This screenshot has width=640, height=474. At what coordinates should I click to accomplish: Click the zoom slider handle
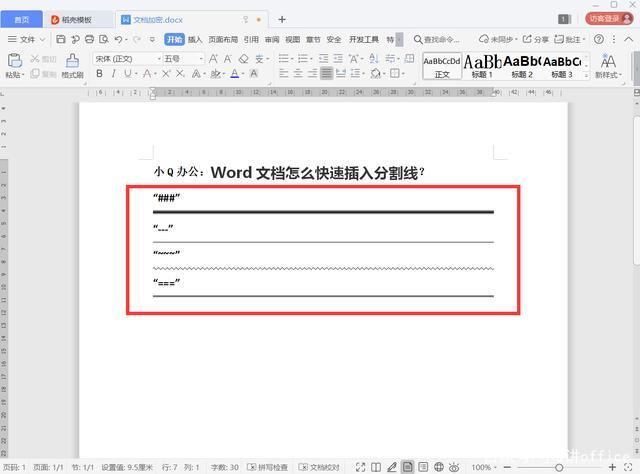point(559,467)
